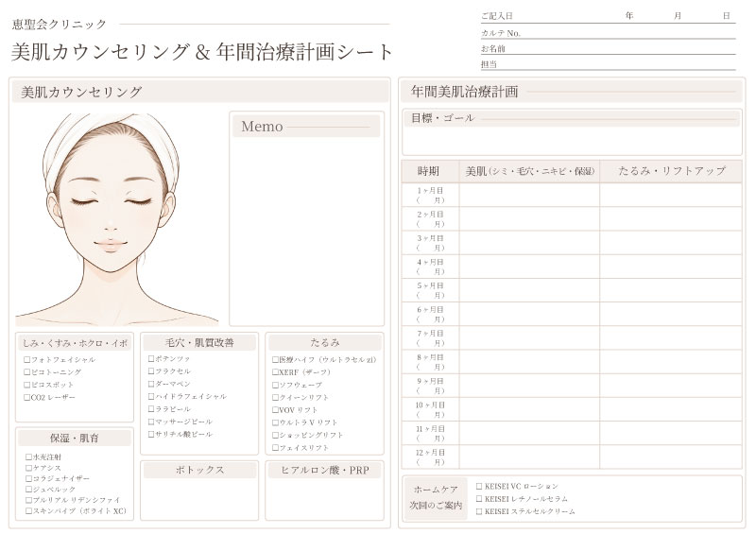Click the 毛穴・肌質改善 heading

(x=199, y=342)
